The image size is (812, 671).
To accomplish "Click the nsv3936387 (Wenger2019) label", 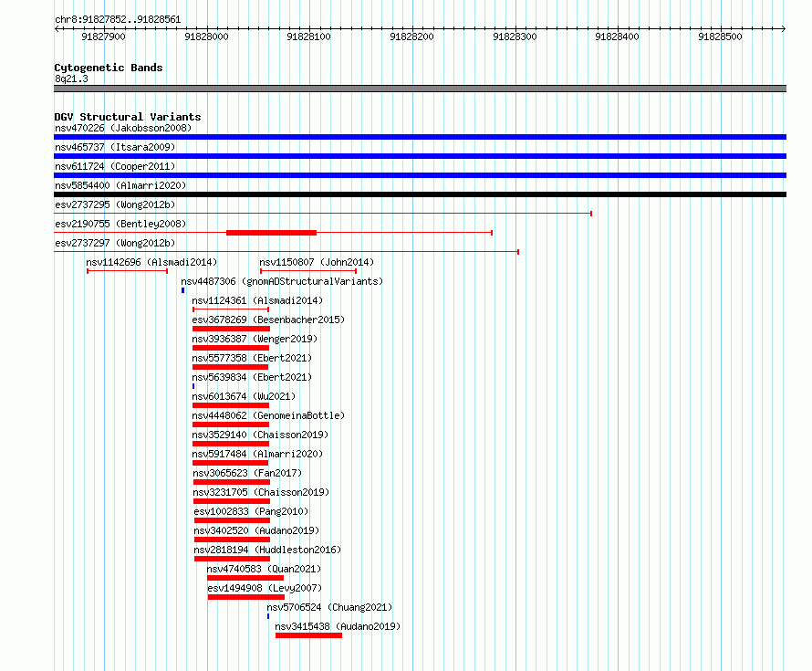I will point(255,339).
